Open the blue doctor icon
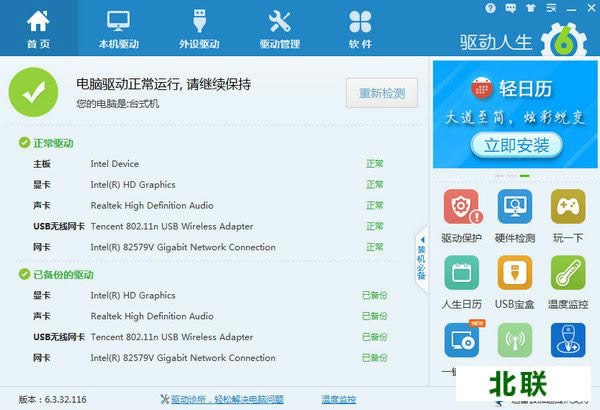Image resolution: width=600 pixels, height=410 pixels. coord(568,340)
